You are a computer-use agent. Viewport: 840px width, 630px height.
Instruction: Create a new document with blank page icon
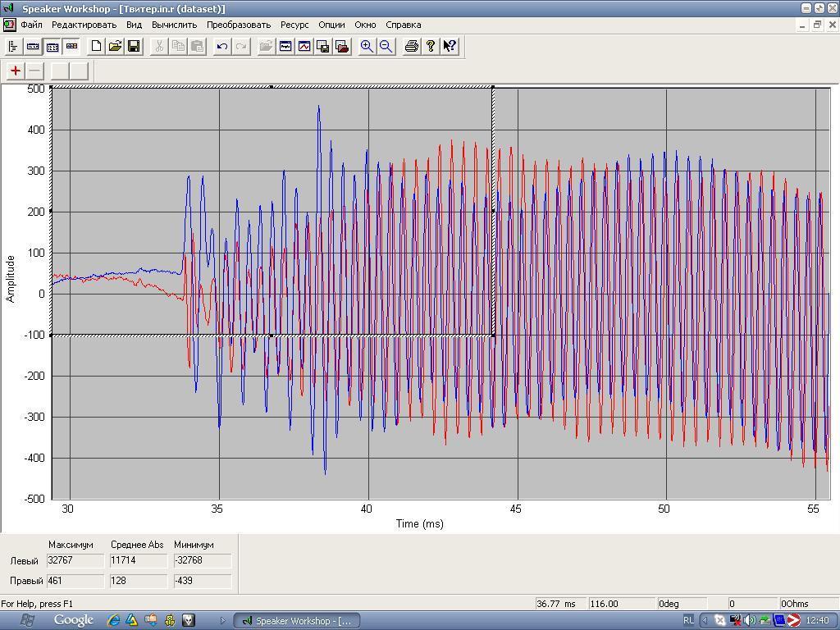96,47
